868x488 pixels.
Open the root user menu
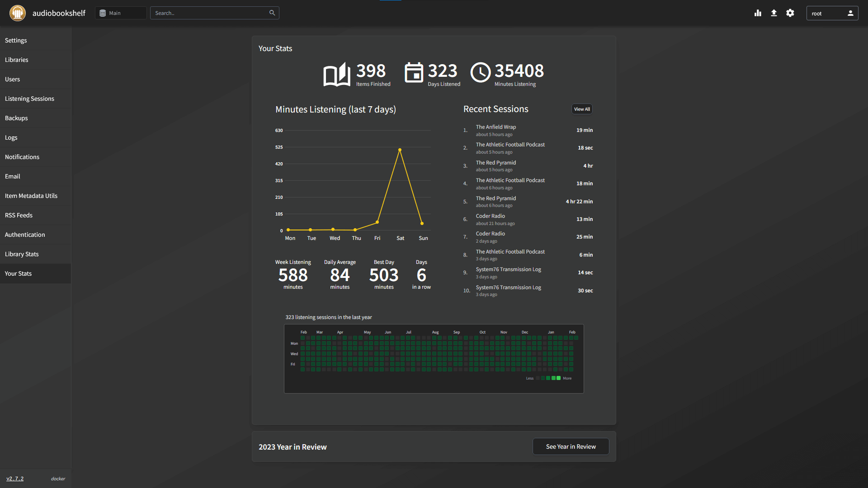pyautogui.click(x=832, y=13)
